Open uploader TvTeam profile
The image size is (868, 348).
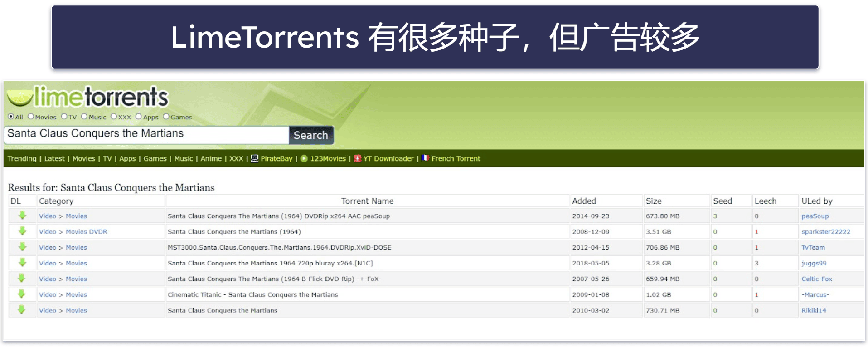813,247
